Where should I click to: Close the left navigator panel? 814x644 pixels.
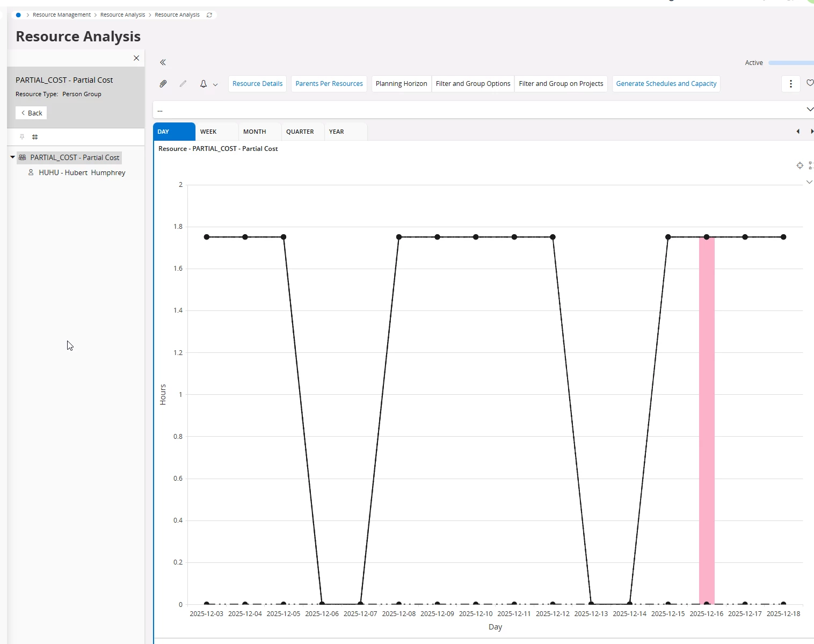(136, 58)
